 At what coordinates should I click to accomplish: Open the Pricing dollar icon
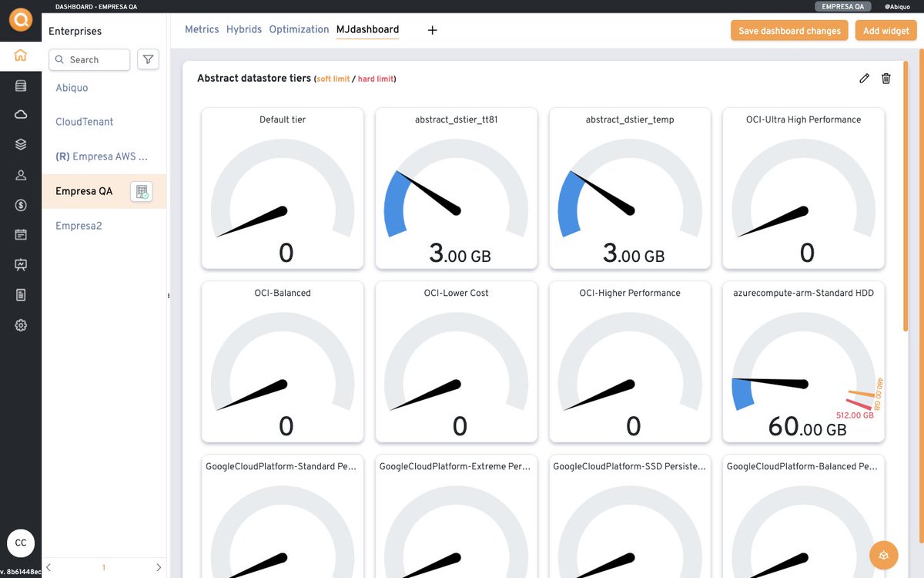[x=21, y=205]
